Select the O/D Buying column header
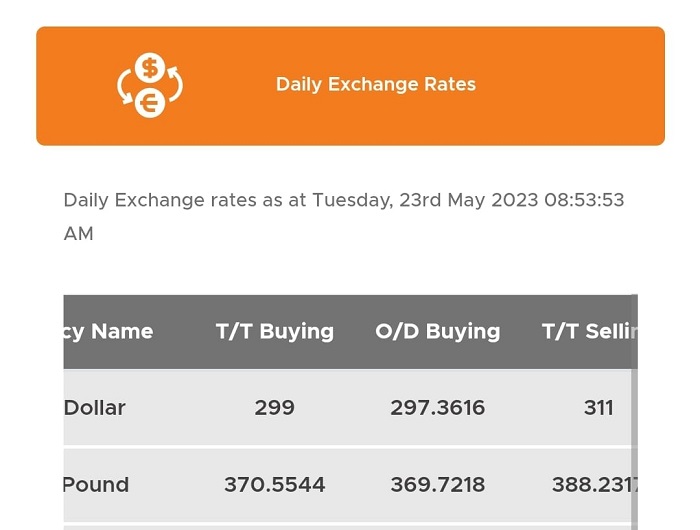Image resolution: width=700 pixels, height=530 pixels. click(438, 332)
